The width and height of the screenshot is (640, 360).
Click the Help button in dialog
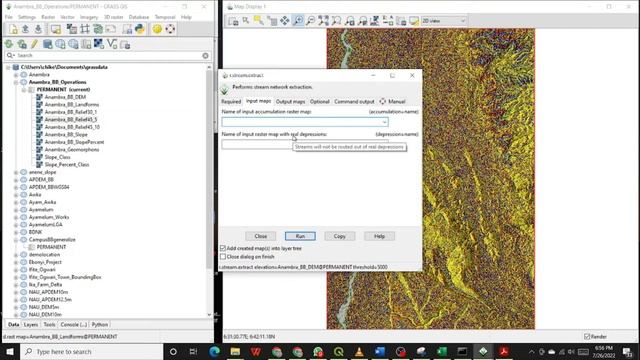(379, 236)
